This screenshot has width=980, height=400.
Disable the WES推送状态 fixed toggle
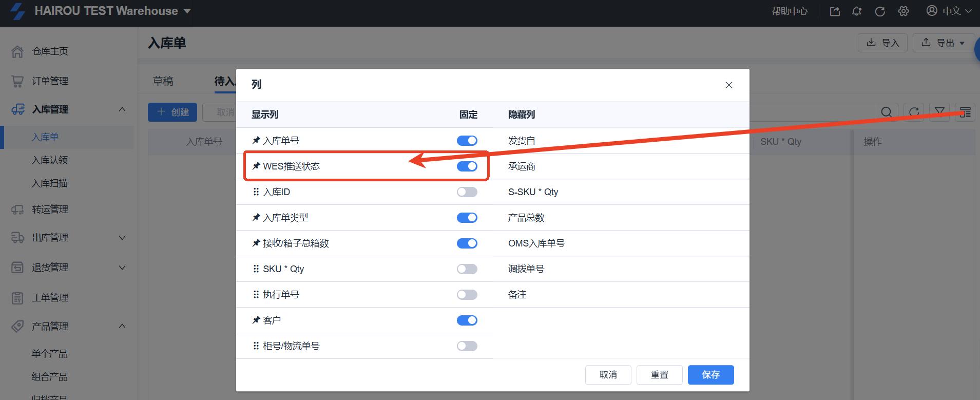pos(467,166)
